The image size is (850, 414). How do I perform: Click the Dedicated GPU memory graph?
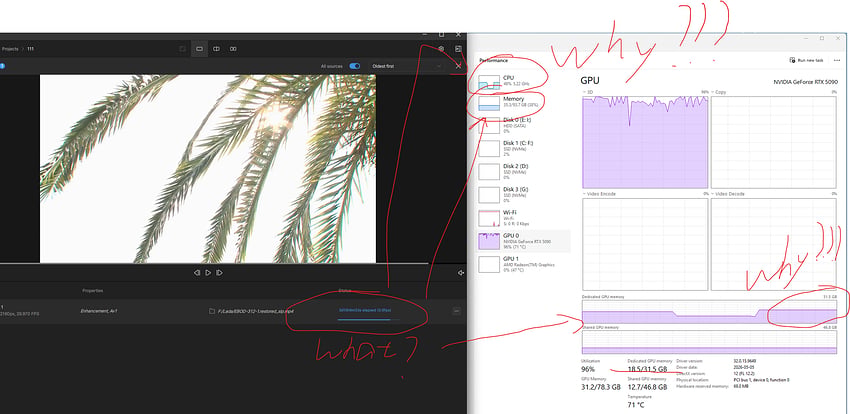click(x=709, y=312)
